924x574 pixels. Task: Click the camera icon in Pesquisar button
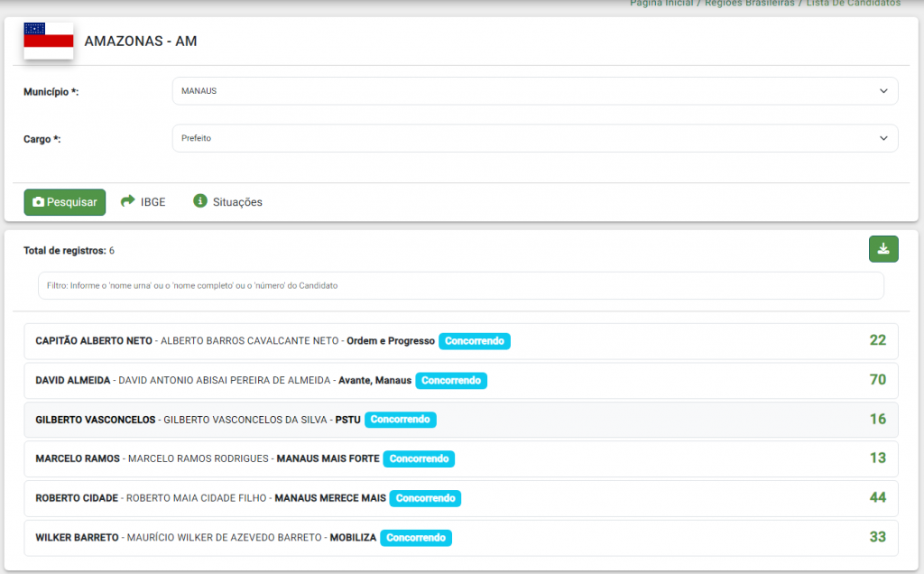click(38, 202)
